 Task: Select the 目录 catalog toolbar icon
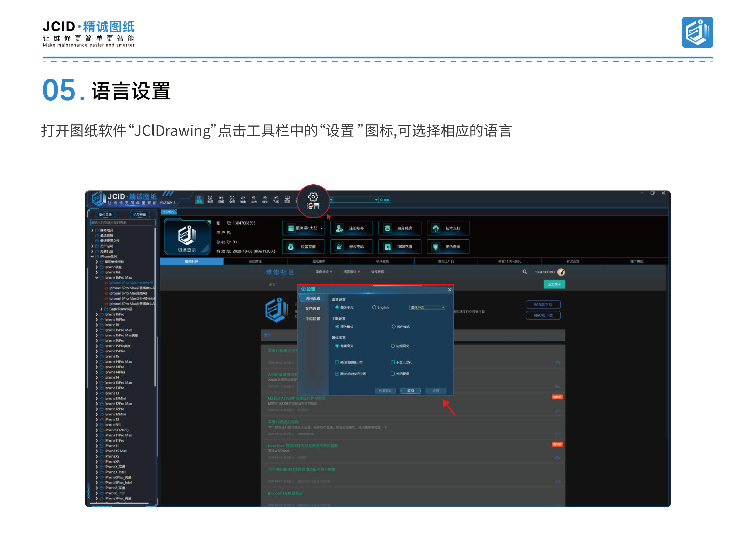(x=199, y=199)
